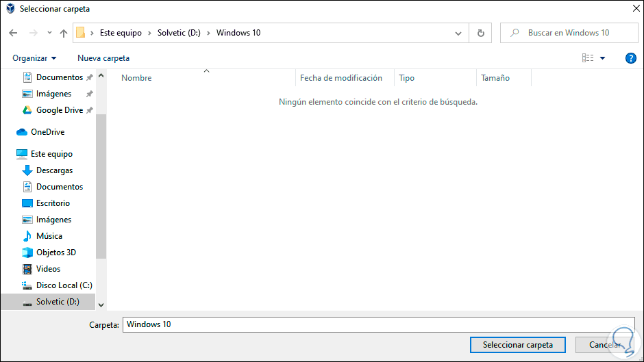Refresh the Windows 10 folder

pos(480,33)
